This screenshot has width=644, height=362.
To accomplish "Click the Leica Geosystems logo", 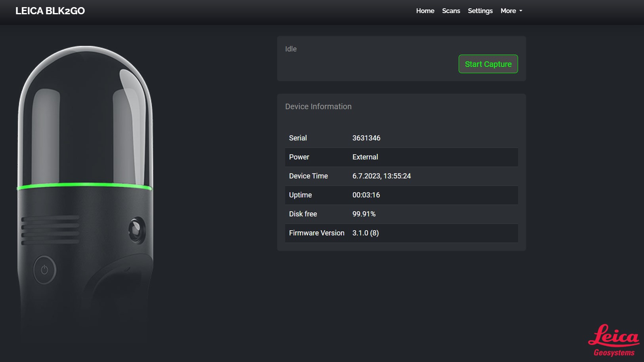I will 614,340.
